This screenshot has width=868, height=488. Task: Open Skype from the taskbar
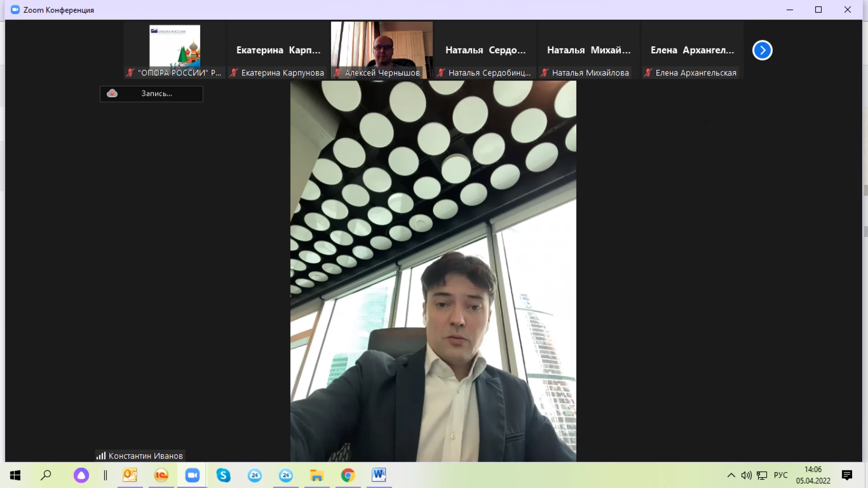[x=223, y=475]
